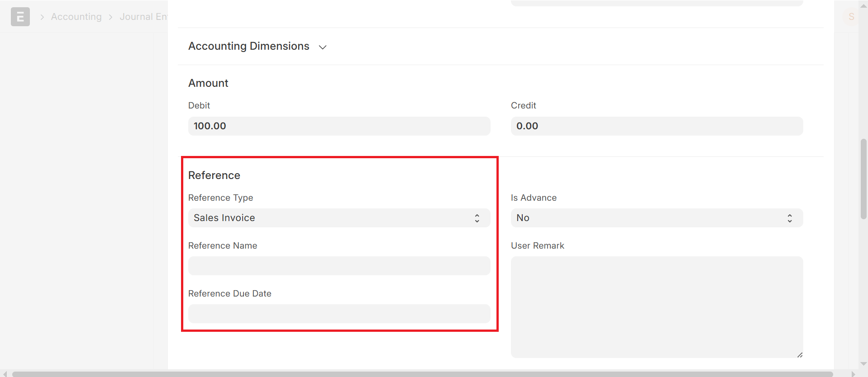Click the Credit amount field
This screenshot has height=377, width=868.
coord(656,126)
